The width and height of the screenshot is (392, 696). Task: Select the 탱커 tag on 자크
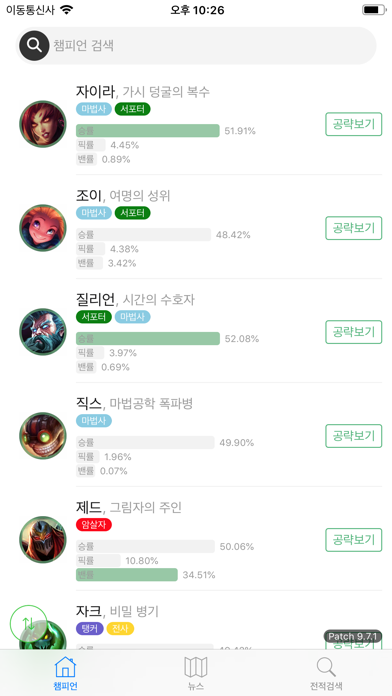pyautogui.click(x=90, y=629)
